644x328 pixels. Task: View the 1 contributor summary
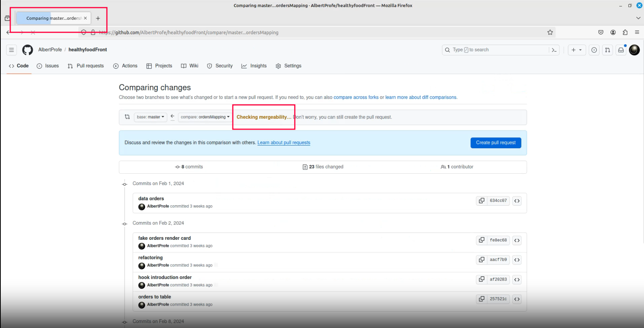pyautogui.click(x=457, y=167)
